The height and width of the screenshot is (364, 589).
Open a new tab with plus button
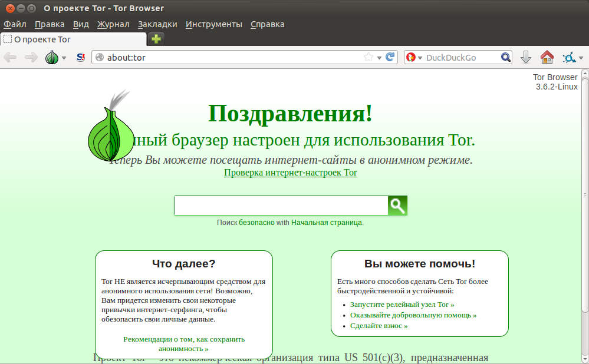point(156,39)
